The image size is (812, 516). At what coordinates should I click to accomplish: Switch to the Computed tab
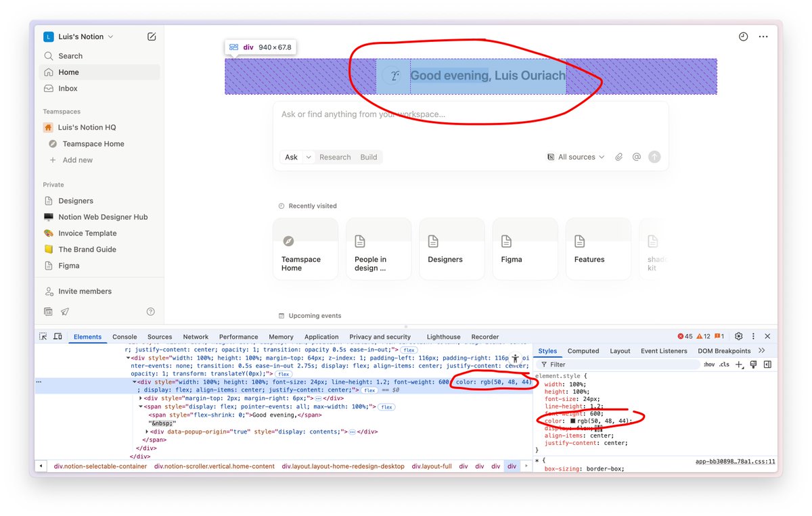click(x=583, y=351)
